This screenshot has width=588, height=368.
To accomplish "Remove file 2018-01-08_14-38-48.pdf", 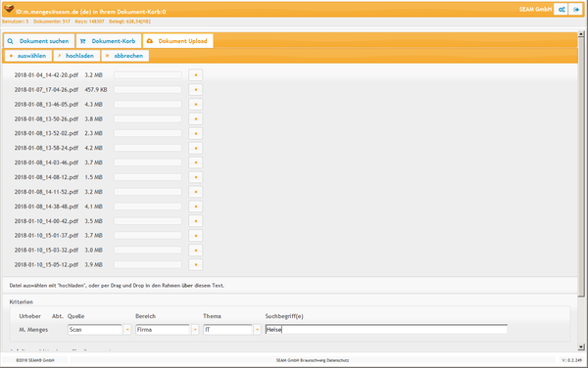I will tap(195, 207).
